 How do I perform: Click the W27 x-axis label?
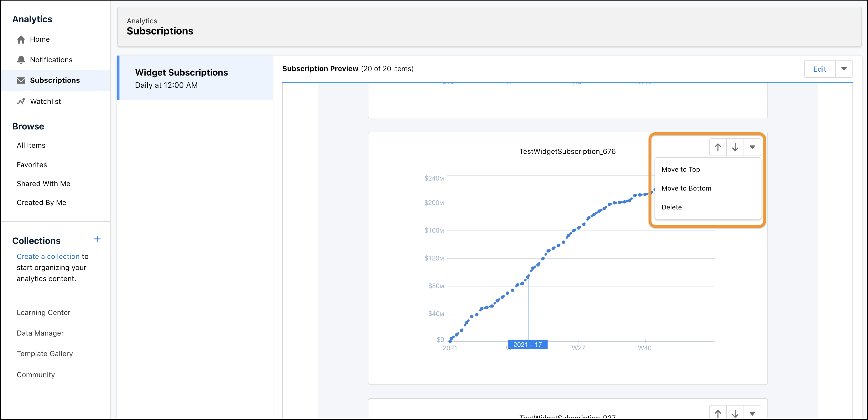click(578, 348)
